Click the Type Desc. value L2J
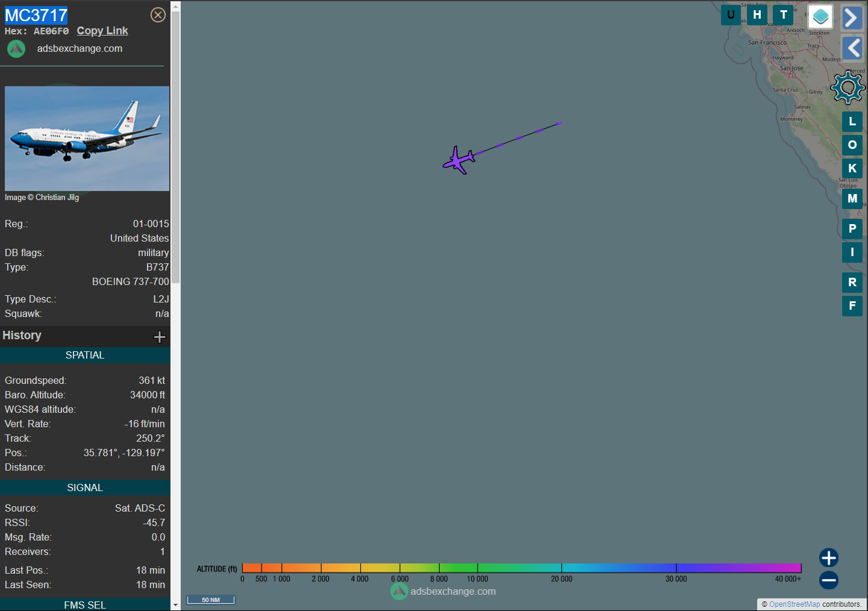The height and width of the screenshot is (611, 868). (161, 299)
